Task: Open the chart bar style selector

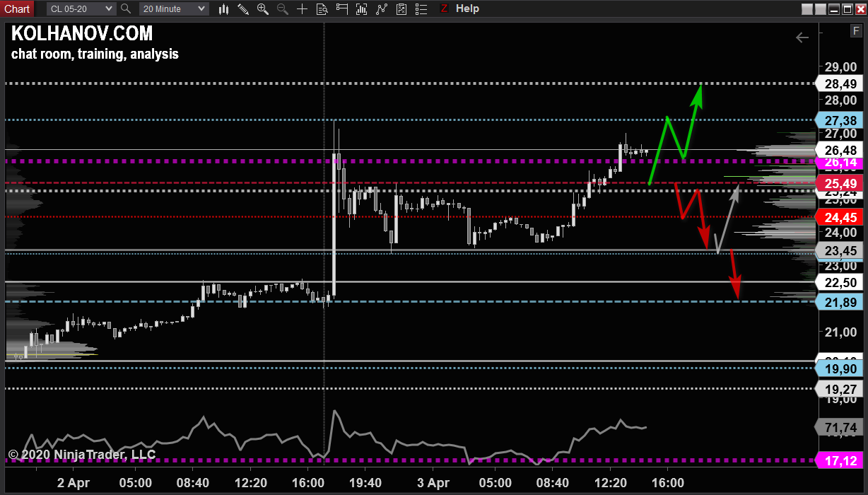Action: [x=223, y=8]
